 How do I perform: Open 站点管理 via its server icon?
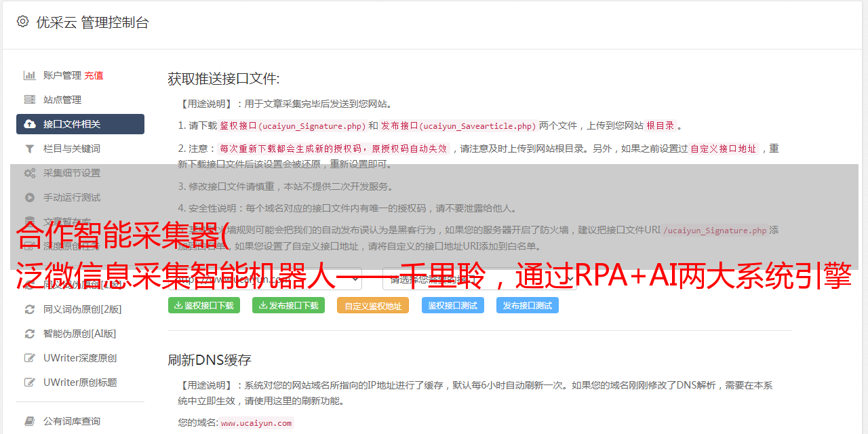coord(30,100)
